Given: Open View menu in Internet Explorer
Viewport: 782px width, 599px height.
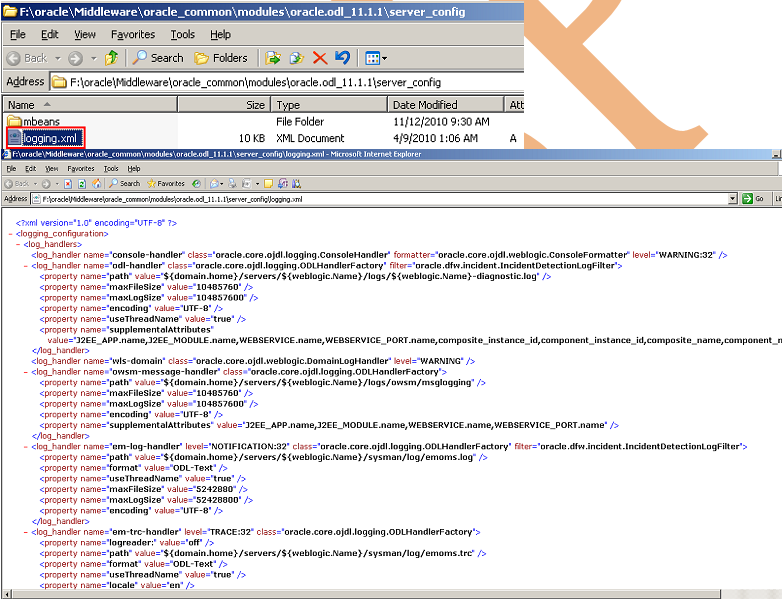Looking at the screenshot, I should [51, 169].
